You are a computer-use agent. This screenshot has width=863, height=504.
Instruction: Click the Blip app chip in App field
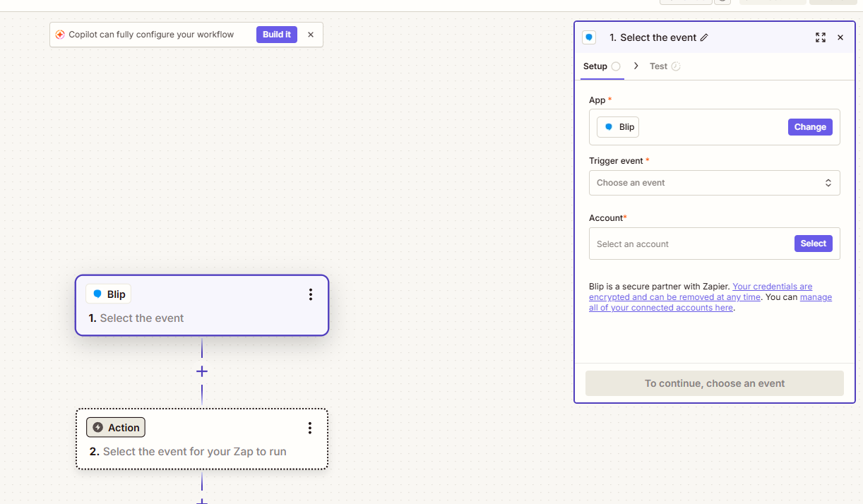(x=618, y=127)
